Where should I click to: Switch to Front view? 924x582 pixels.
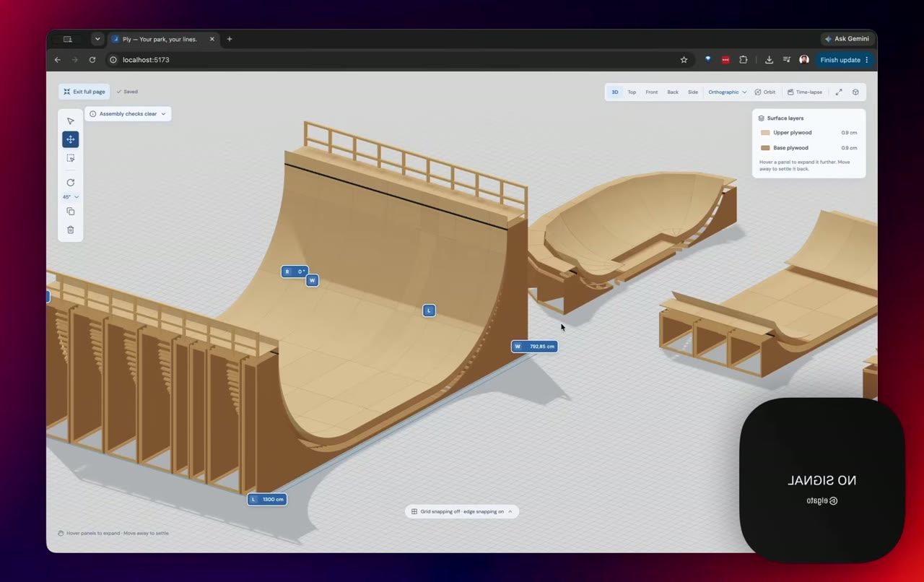652,92
